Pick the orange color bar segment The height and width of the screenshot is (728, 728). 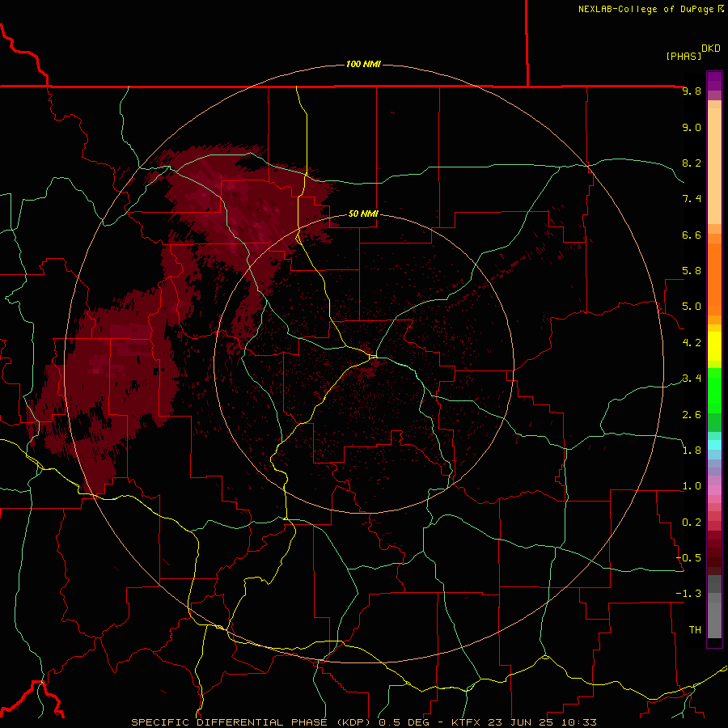pyautogui.click(x=714, y=280)
